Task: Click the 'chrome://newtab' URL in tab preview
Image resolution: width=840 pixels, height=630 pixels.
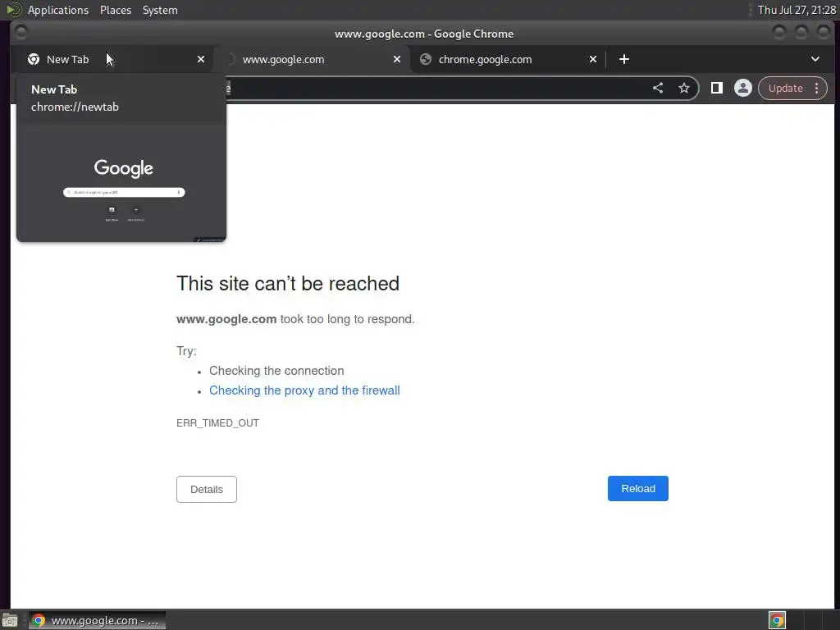Action: [75, 107]
